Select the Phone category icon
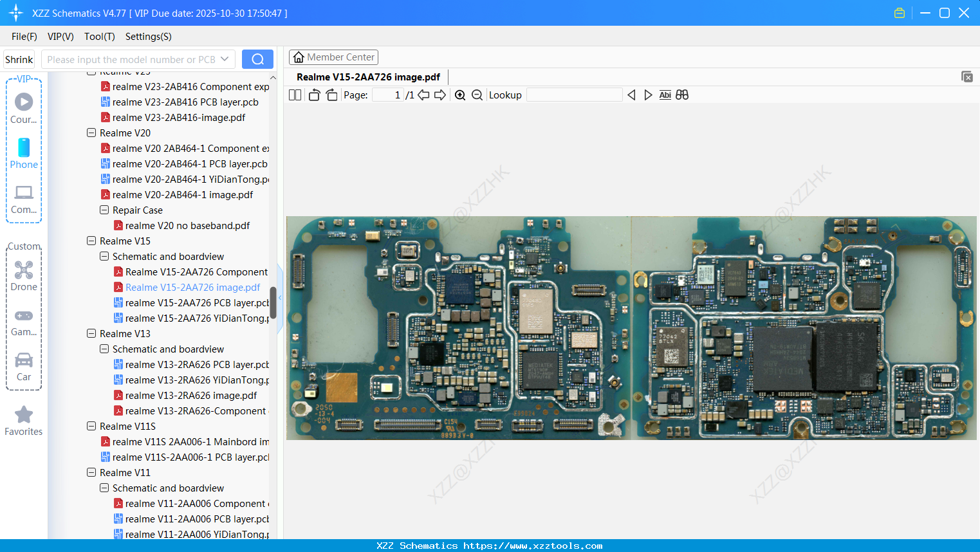Screen dimensions: 980x552 coord(24,154)
